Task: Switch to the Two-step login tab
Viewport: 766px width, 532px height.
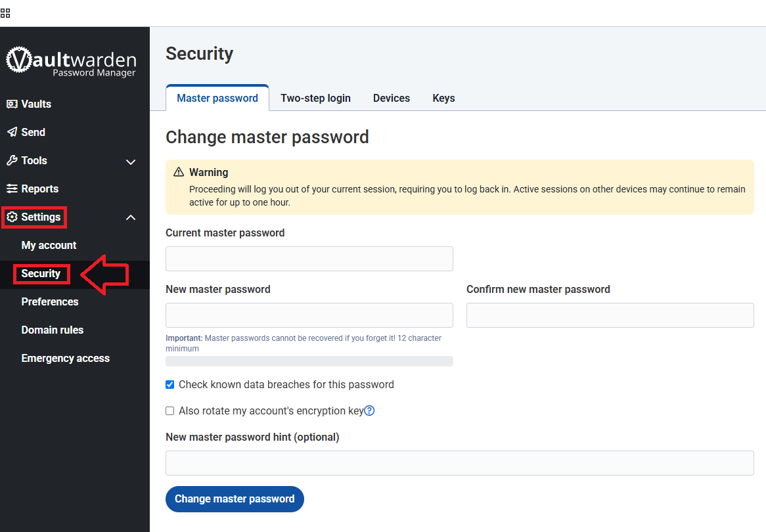Action: coord(315,98)
